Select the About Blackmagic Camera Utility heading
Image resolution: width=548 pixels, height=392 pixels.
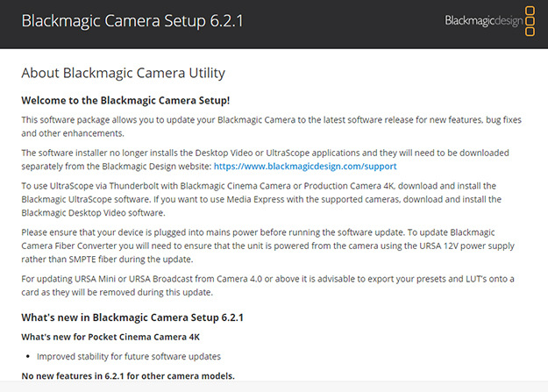click(x=123, y=73)
